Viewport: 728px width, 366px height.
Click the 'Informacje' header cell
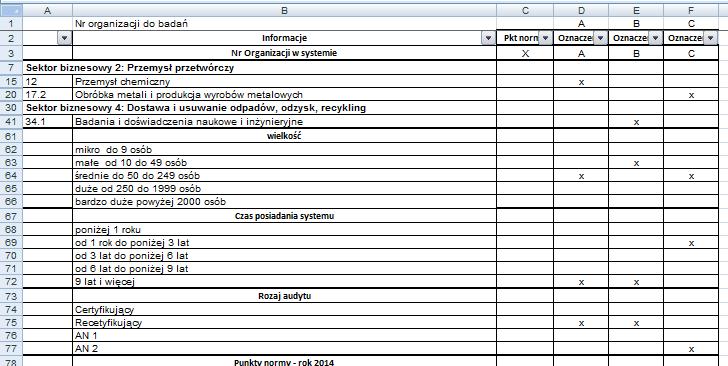tap(285, 38)
